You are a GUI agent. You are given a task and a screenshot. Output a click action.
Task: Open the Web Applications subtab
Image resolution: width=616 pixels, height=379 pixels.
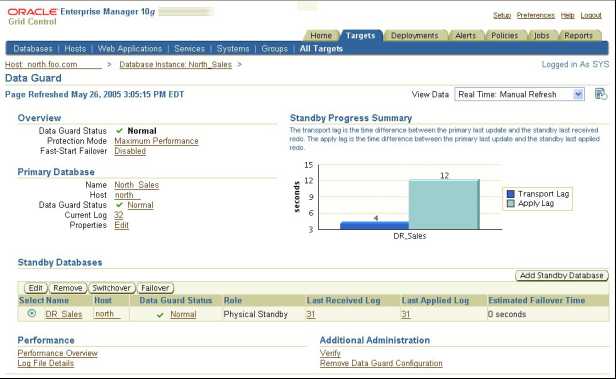point(130,49)
